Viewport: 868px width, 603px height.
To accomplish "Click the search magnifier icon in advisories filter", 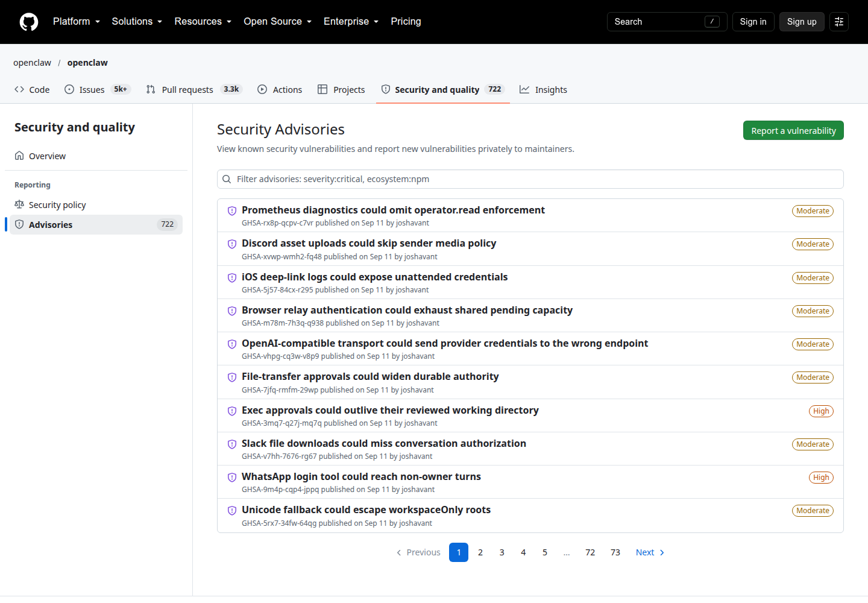I will (x=227, y=179).
